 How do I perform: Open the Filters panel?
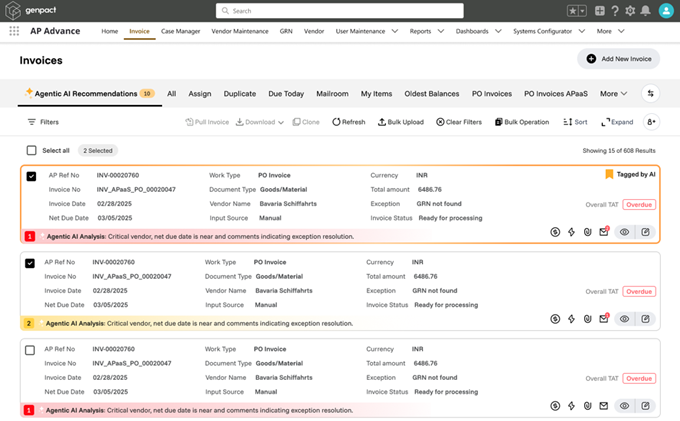pos(43,122)
